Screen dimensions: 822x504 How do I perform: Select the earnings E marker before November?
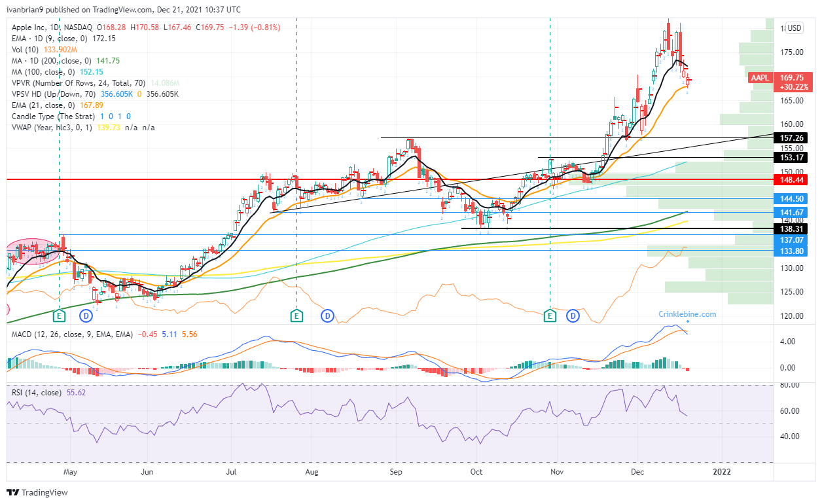click(x=550, y=315)
